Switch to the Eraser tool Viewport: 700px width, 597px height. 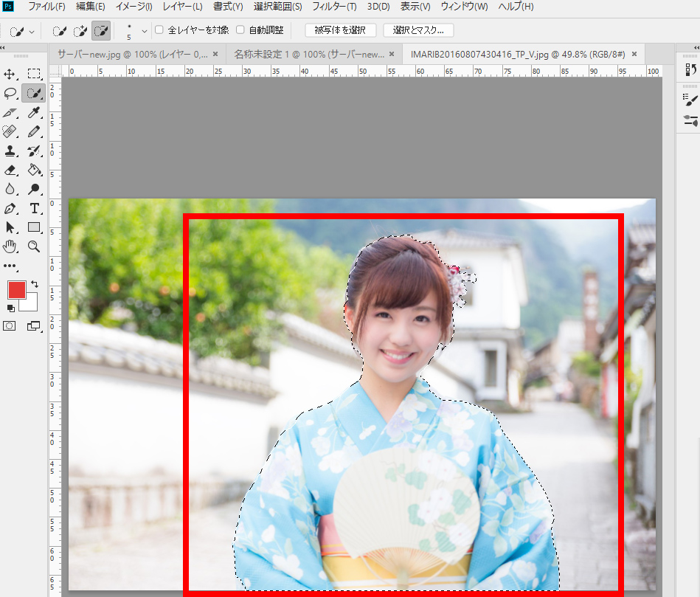(10, 170)
